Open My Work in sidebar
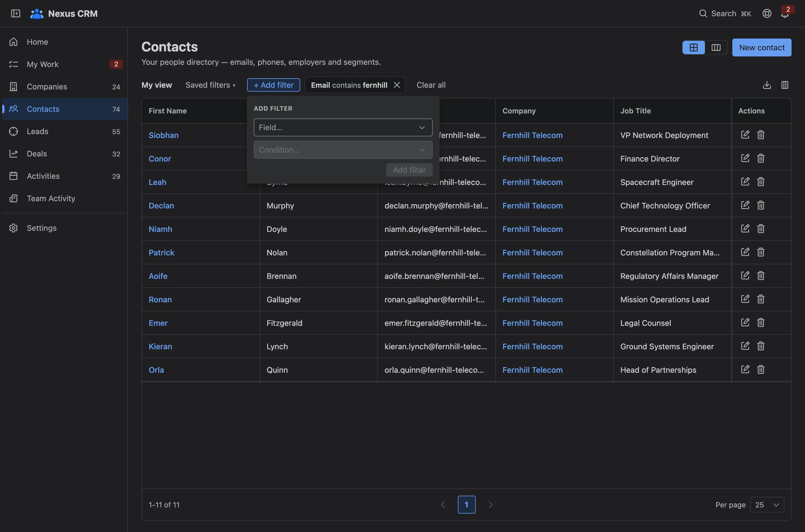This screenshot has width=805, height=532. (x=65, y=64)
